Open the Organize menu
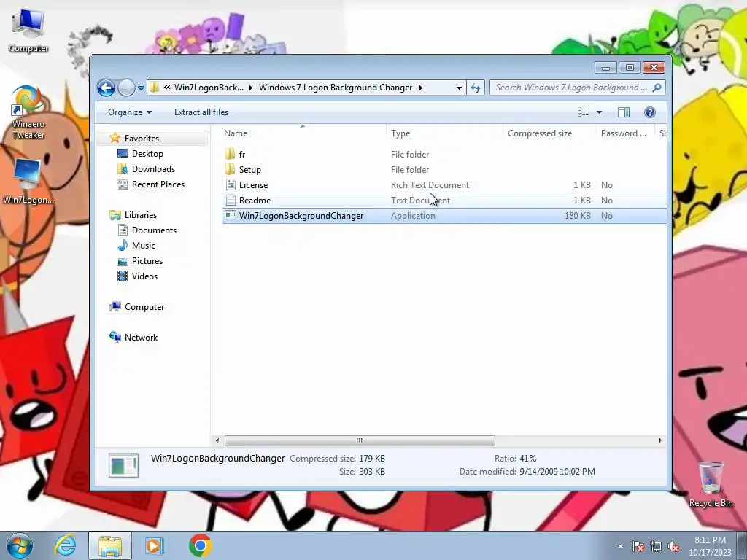747x560 pixels. (130, 112)
